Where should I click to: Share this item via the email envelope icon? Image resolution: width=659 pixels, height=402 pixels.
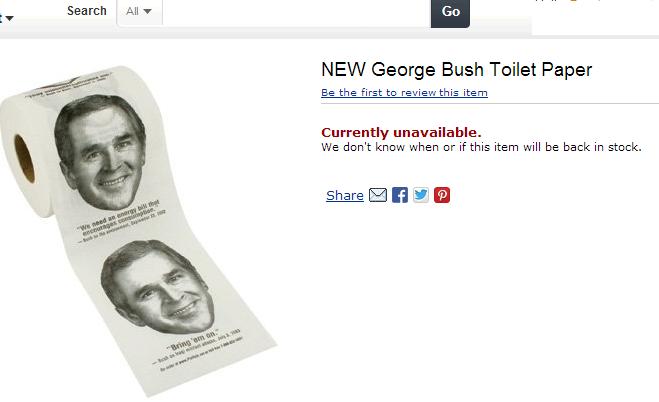(x=378, y=195)
